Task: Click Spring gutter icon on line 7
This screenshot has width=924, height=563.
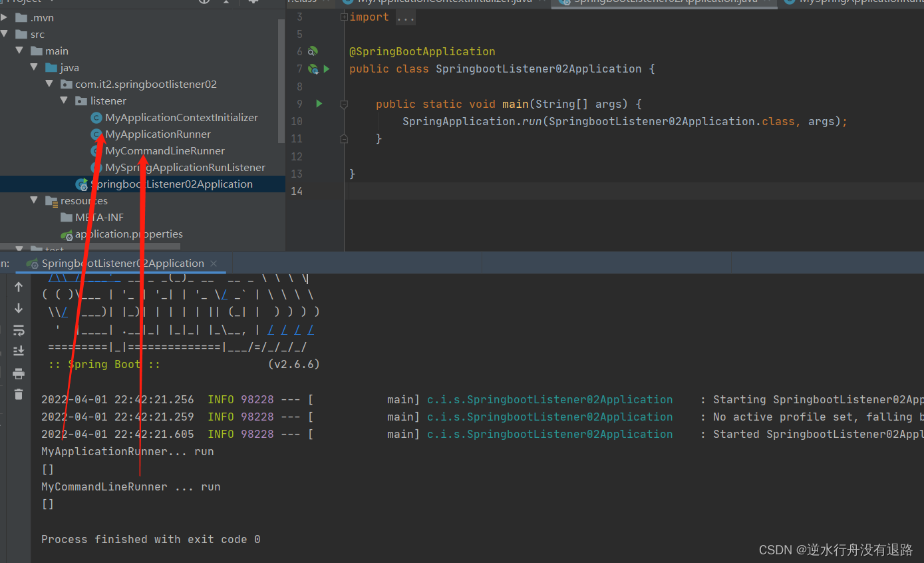Action: point(313,69)
